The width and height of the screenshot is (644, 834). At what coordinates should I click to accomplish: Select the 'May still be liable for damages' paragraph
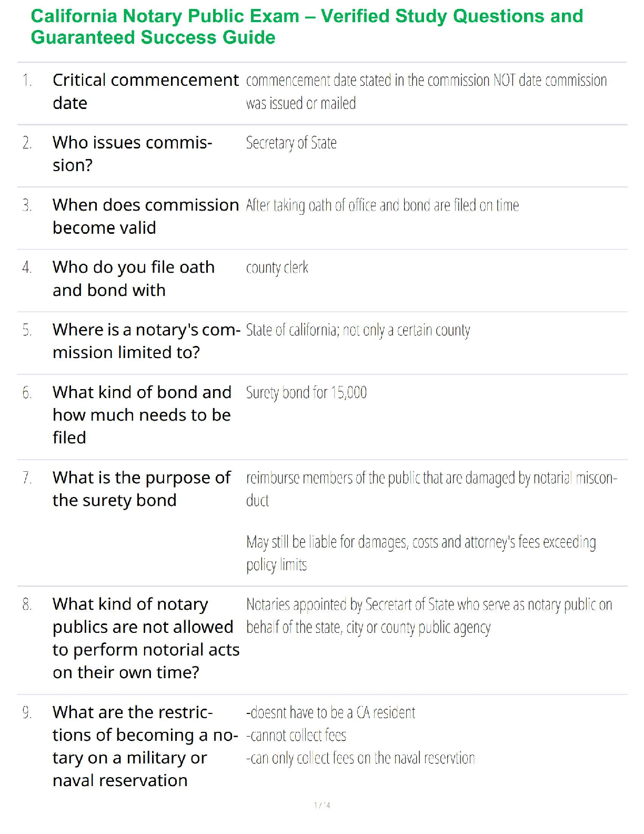click(421, 553)
